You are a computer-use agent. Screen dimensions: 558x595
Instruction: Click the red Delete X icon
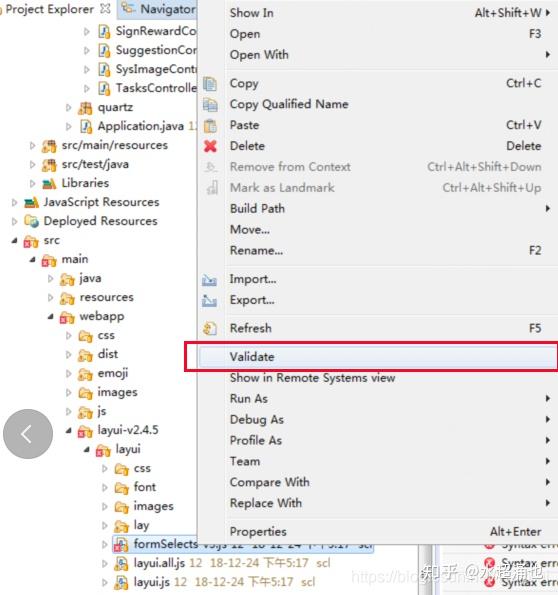point(210,146)
